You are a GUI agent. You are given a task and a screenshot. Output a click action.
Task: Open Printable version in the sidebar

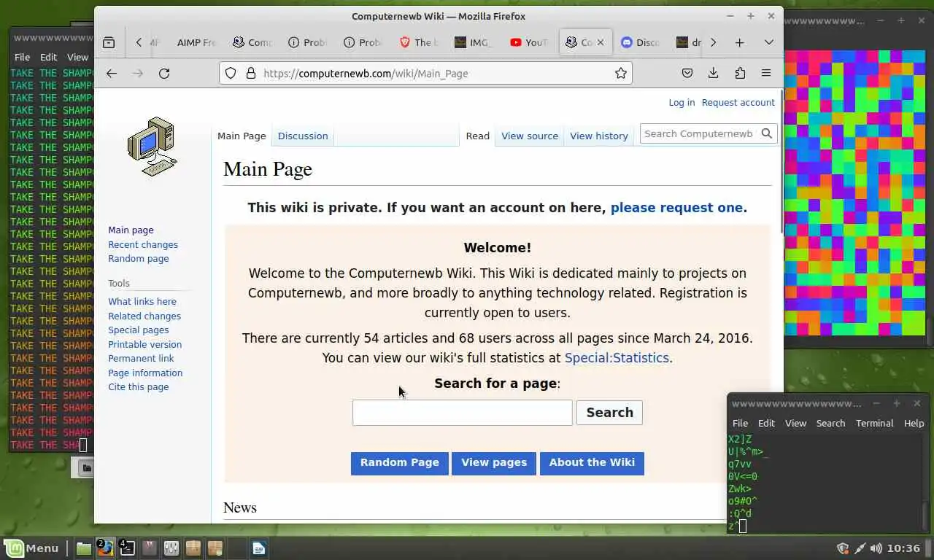(x=145, y=345)
